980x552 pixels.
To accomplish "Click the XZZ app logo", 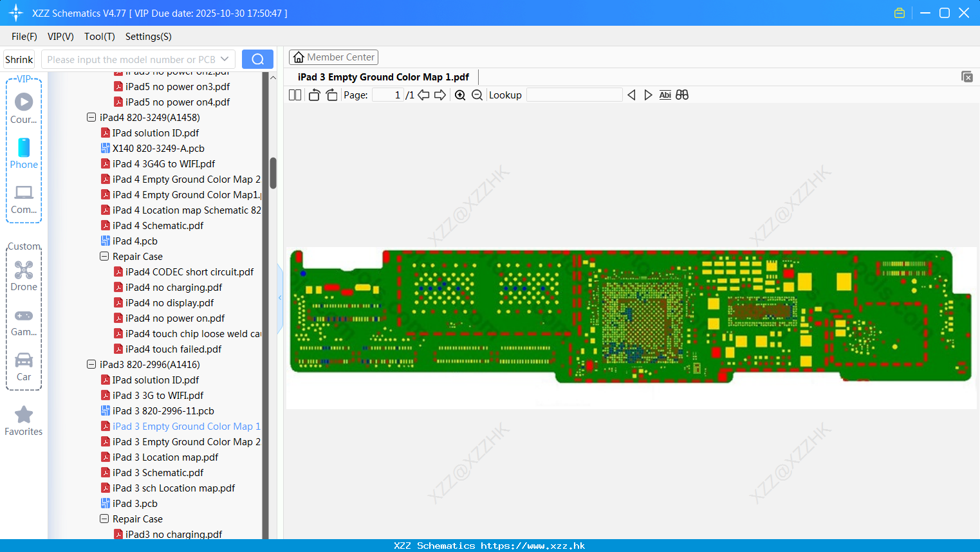I will pyautogui.click(x=16, y=13).
